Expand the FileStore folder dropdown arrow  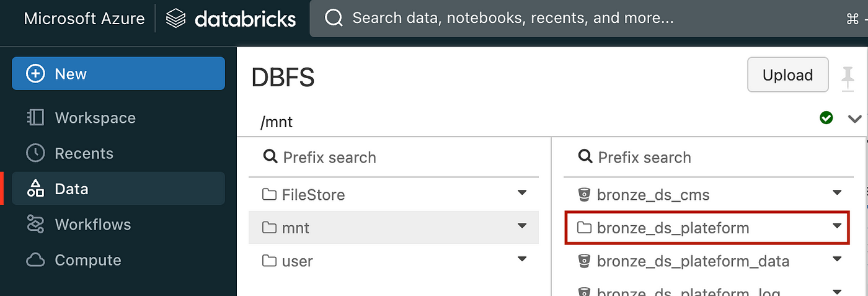pos(522,193)
